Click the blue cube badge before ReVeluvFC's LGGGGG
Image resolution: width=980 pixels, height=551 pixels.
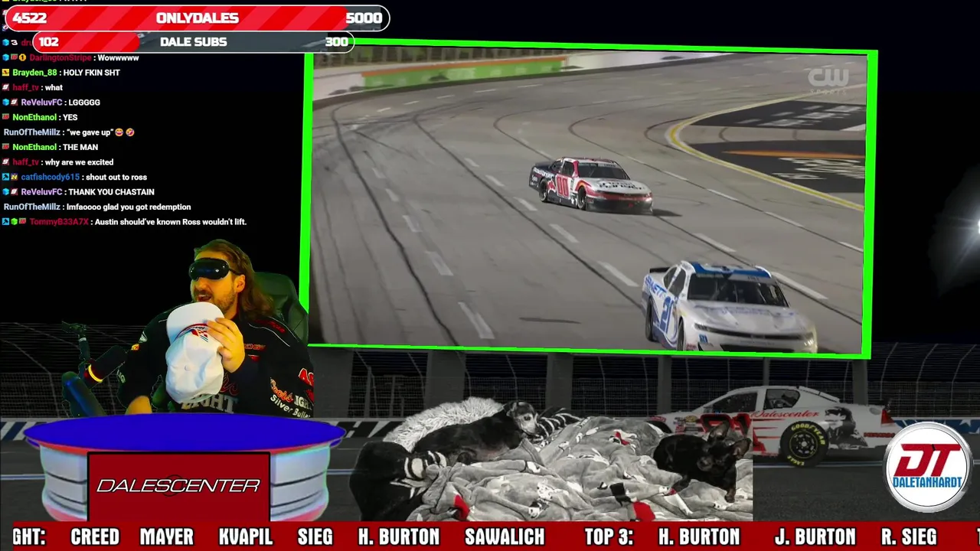[6, 103]
